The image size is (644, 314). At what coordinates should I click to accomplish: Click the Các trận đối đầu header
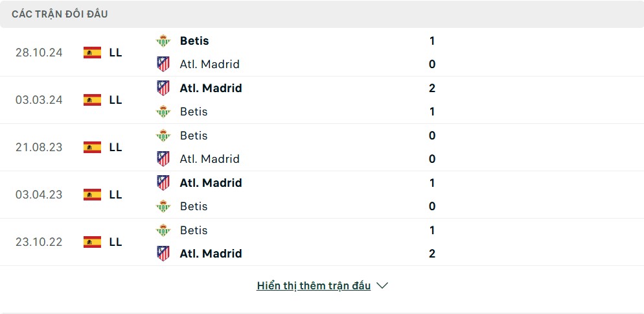tap(60, 14)
